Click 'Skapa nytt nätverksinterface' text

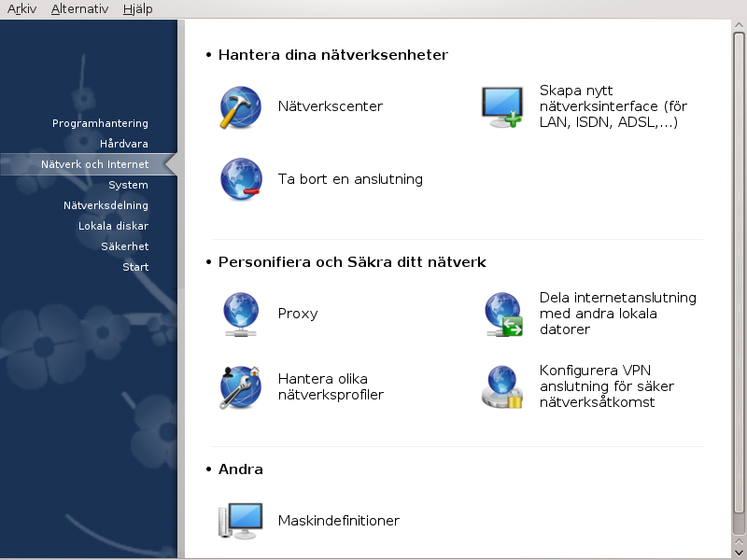coord(613,106)
